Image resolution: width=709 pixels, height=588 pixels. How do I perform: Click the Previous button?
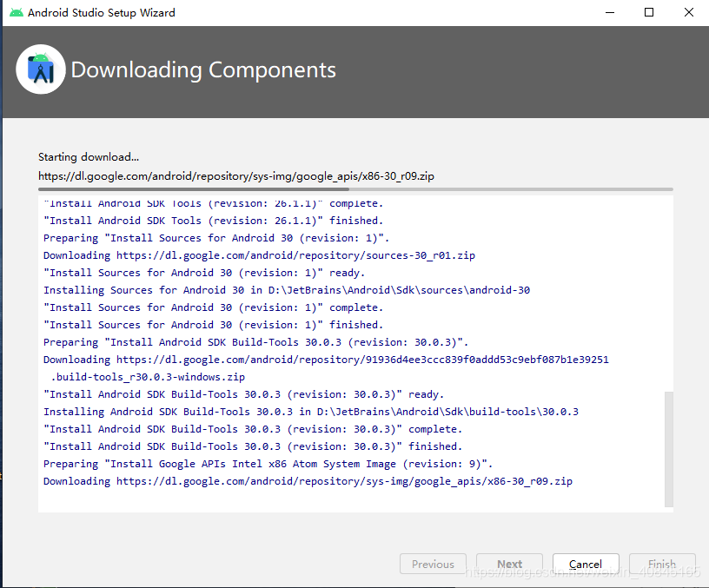coord(433,564)
